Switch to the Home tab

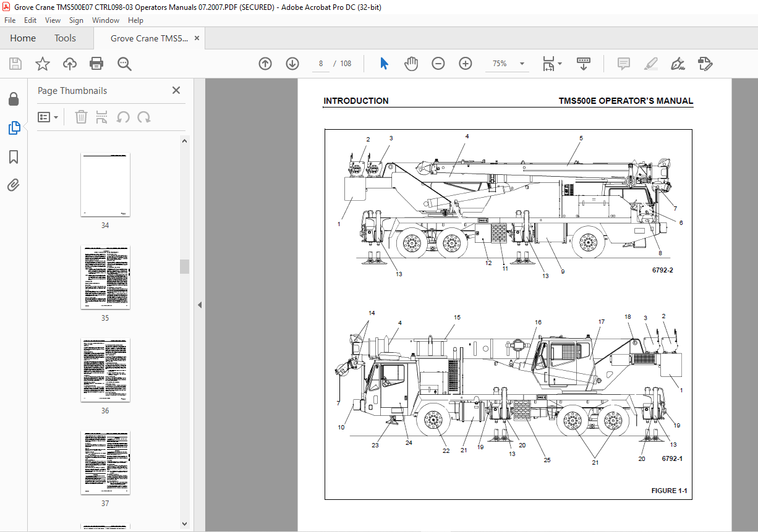point(23,38)
